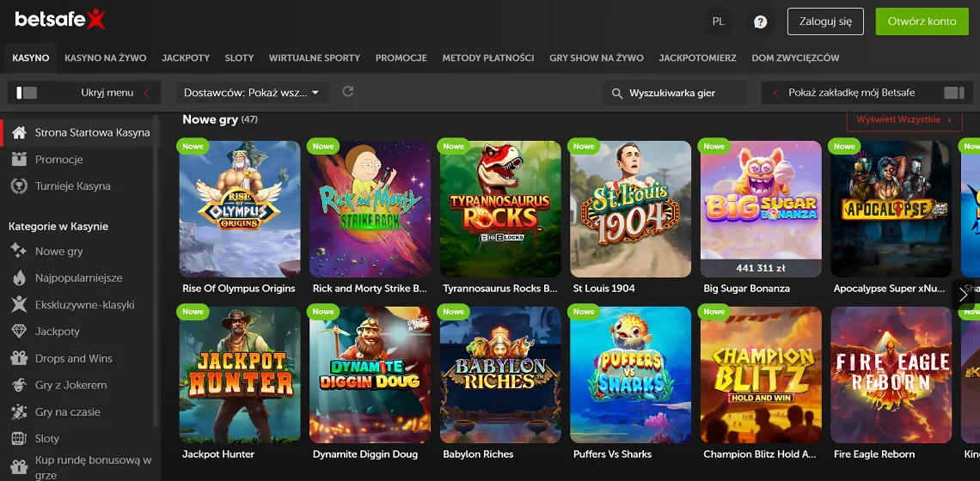The width and height of the screenshot is (980, 481).
Task: Click the 441 311 zł jackpot amount
Action: [761, 268]
